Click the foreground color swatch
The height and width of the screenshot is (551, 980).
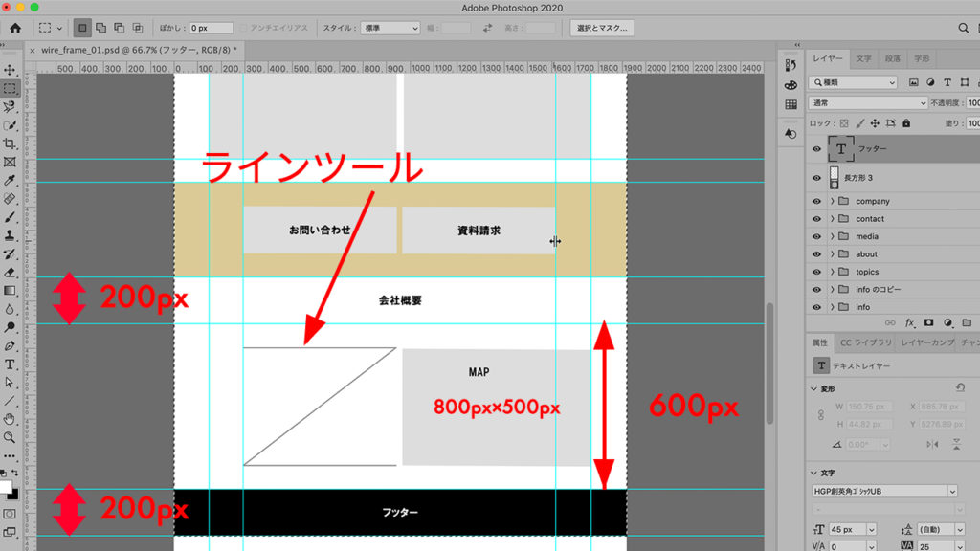(6, 487)
